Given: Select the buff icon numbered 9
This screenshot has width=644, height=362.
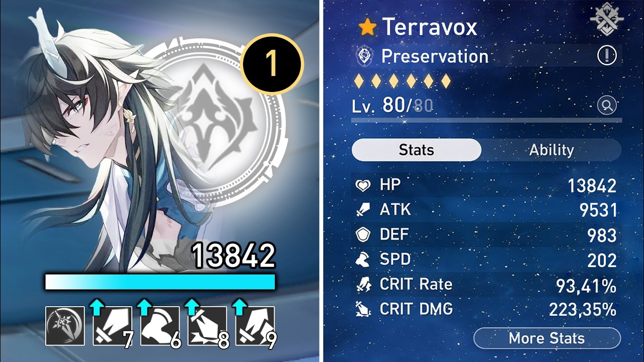Looking at the screenshot, I should [255, 326].
